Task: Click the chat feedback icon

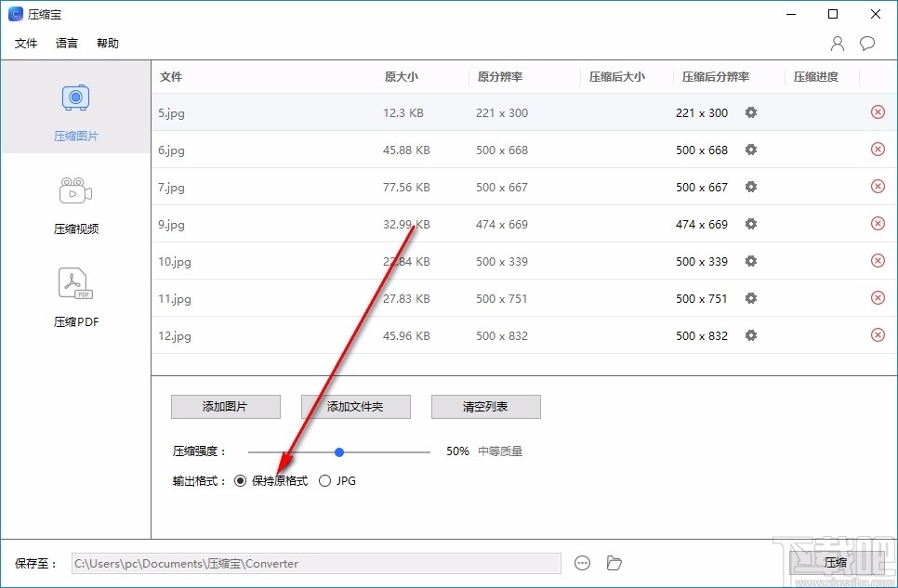Action: coord(866,43)
